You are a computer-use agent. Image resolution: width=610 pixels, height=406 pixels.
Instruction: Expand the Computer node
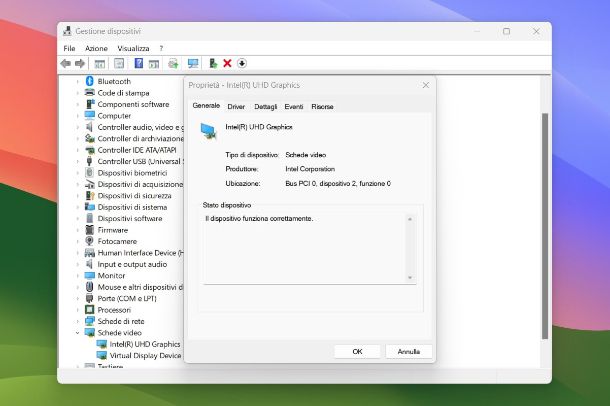pos(77,116)
